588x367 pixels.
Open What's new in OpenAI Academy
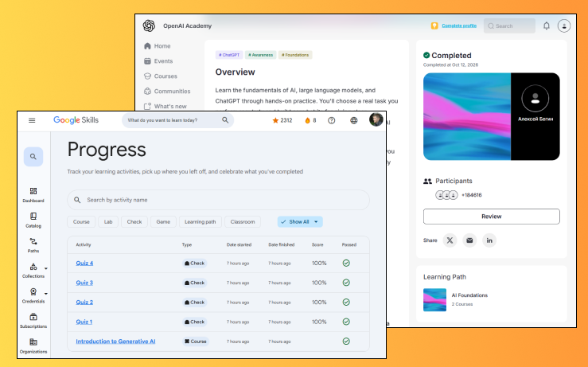(165, 106)
